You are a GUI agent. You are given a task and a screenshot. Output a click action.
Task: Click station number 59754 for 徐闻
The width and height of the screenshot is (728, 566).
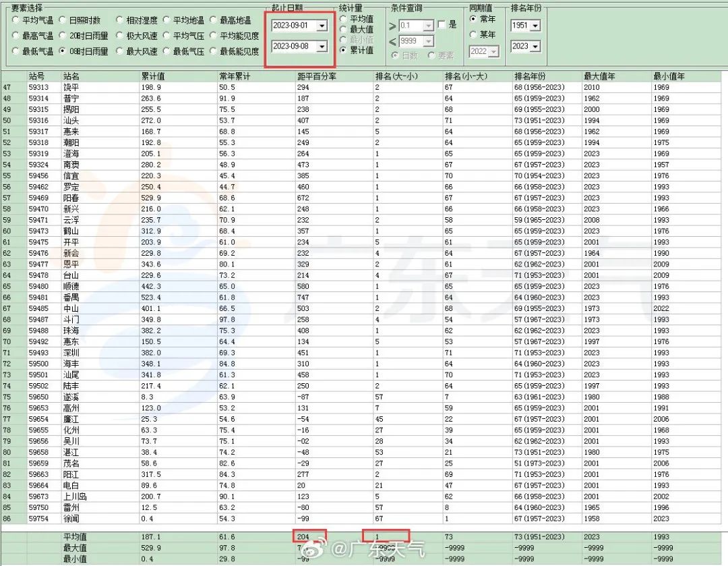(38, 519)
